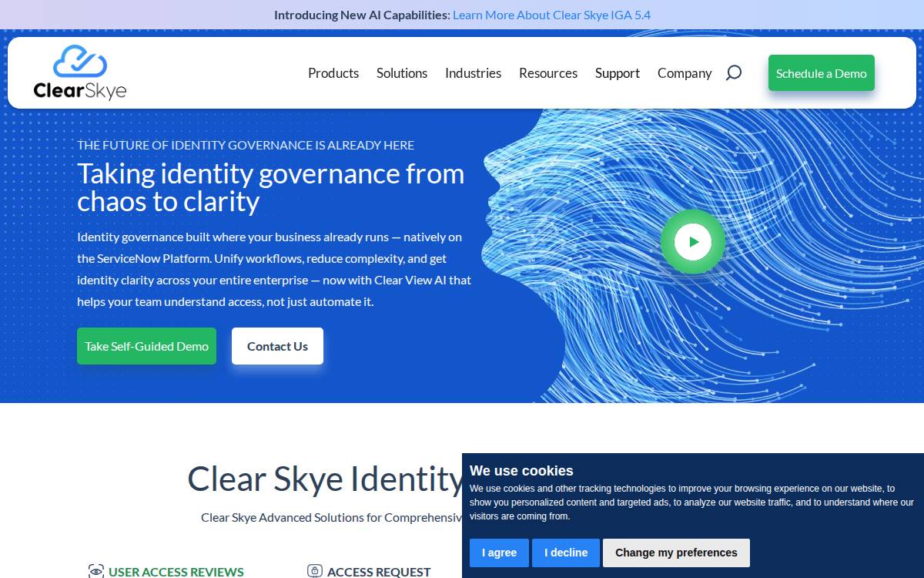924x578 pixels.
Task: Click the 'We use cookies' heading
Action: pyautogui.click(x=521, y=471)
